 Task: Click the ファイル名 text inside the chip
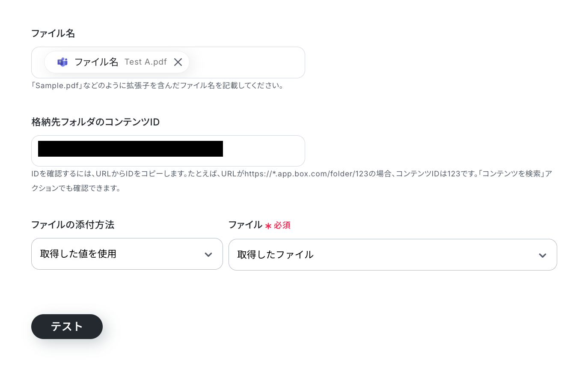[x=96, y=62]
